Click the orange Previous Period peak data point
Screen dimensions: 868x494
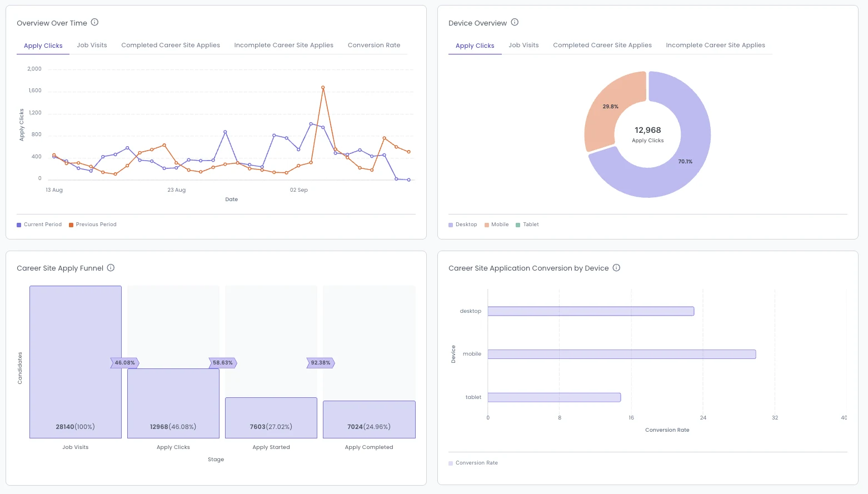pyautogui.click(x=323, y=87)
